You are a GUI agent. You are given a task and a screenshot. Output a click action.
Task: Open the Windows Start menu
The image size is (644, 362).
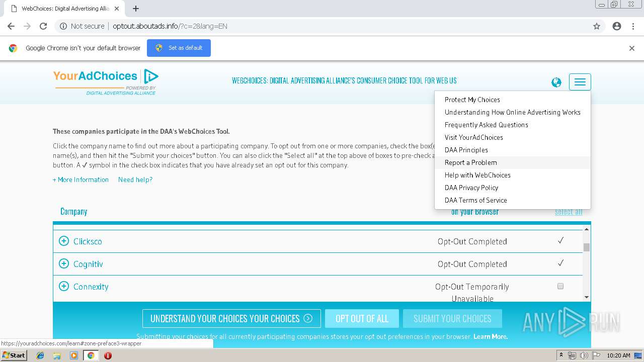coord(14,355)
